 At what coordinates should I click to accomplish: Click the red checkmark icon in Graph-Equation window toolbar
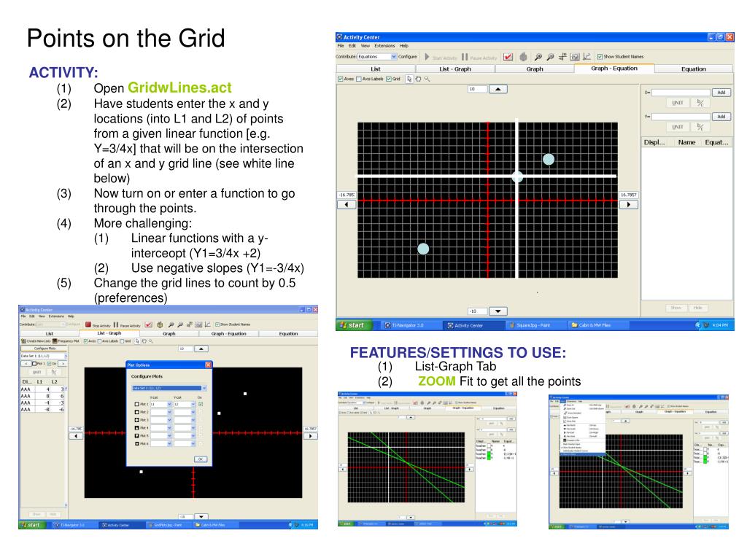(508, 57)
